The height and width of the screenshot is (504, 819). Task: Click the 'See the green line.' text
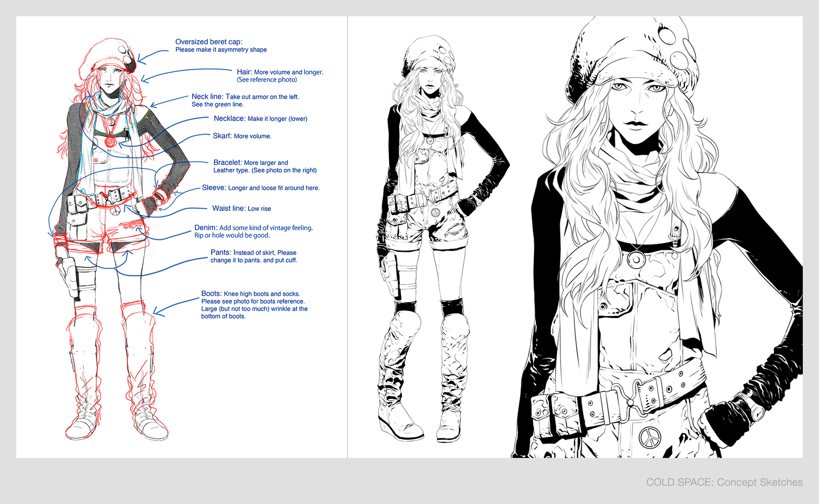click(218, 104)
